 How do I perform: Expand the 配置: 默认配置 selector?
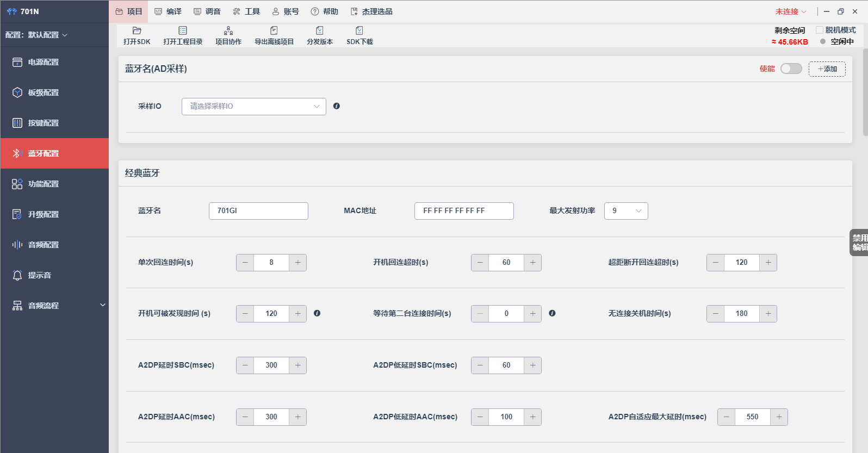pos(36,35)
